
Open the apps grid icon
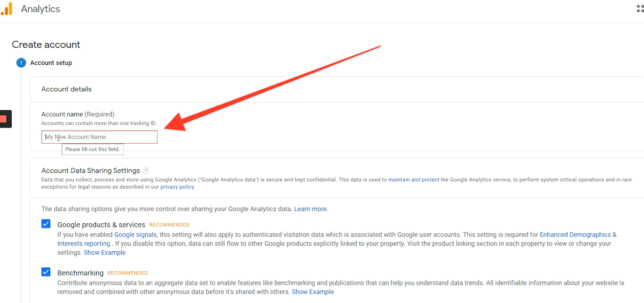click(640, 9)
